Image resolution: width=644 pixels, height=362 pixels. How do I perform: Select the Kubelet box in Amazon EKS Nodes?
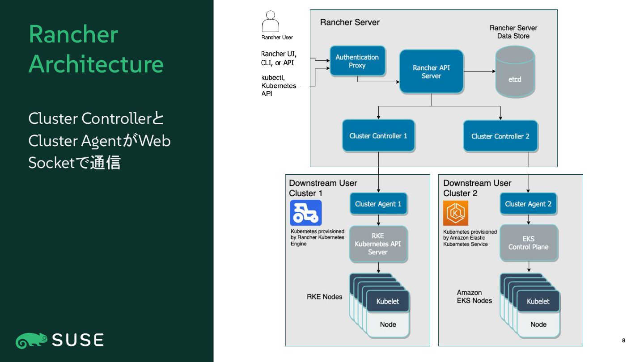(538, 301)
